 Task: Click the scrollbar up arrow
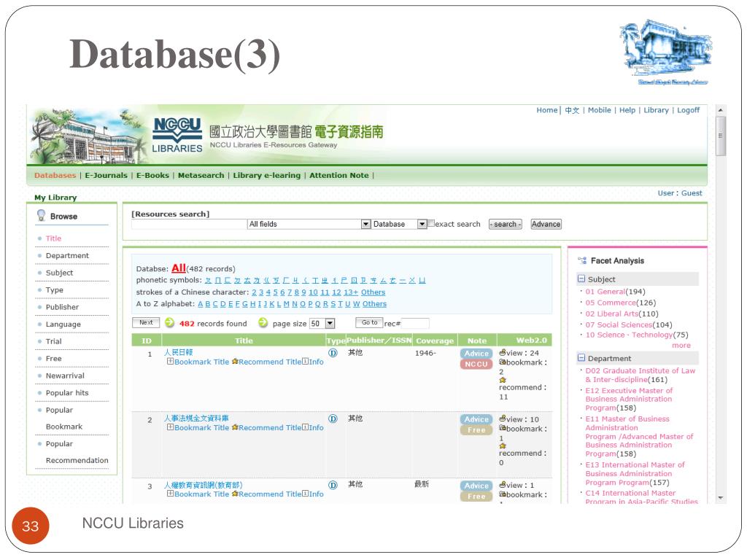[x=721, y=110]
